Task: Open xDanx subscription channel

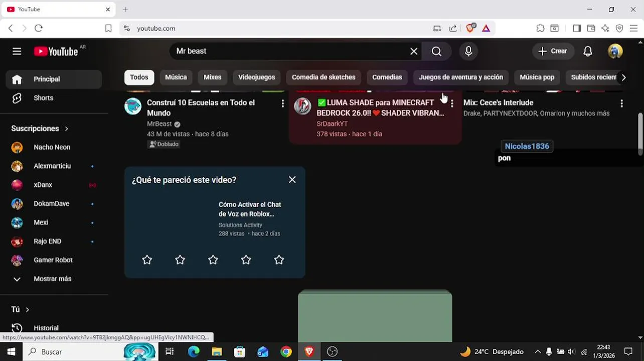Action: 54,185
